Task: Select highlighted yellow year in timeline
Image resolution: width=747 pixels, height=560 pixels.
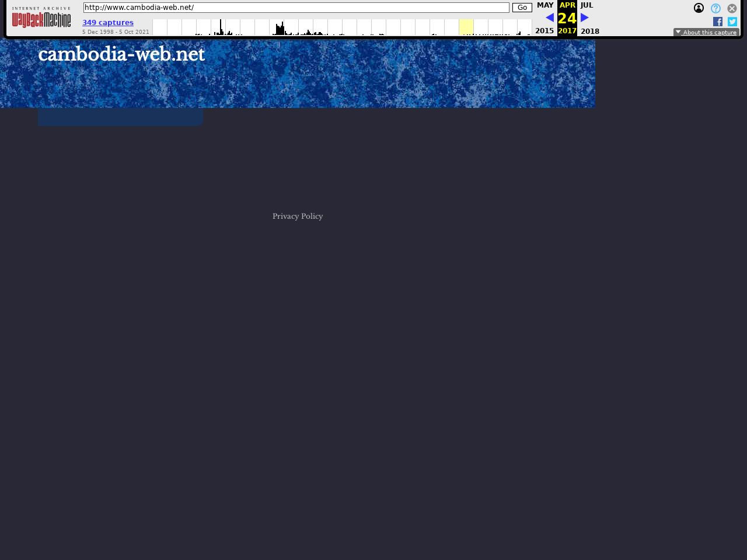Action: 466,27
